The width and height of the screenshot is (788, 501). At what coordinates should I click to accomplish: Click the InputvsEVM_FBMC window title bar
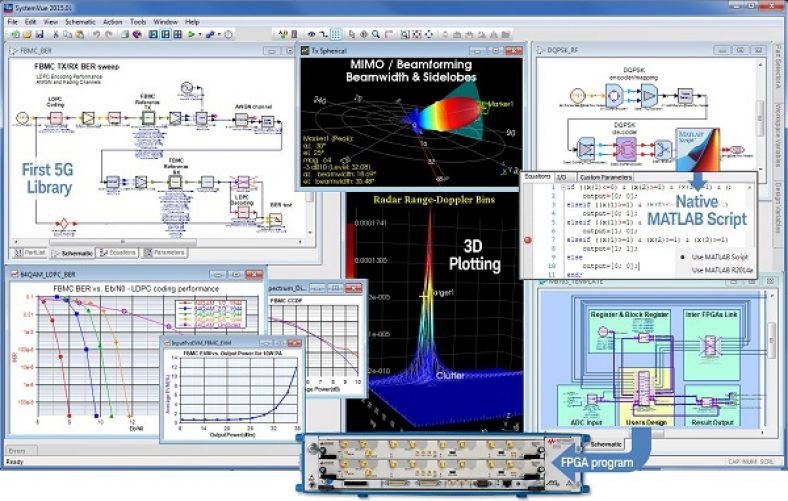tap(232, 343)
